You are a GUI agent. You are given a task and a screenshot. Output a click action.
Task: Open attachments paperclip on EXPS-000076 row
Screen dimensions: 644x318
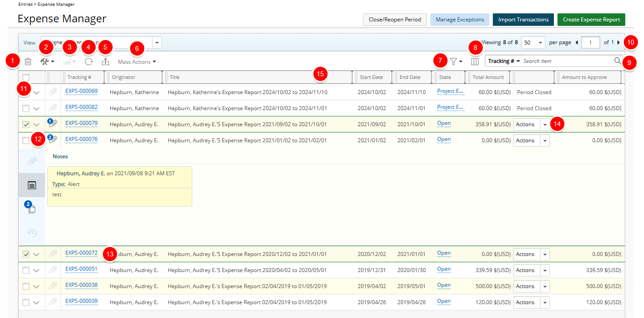53,140
